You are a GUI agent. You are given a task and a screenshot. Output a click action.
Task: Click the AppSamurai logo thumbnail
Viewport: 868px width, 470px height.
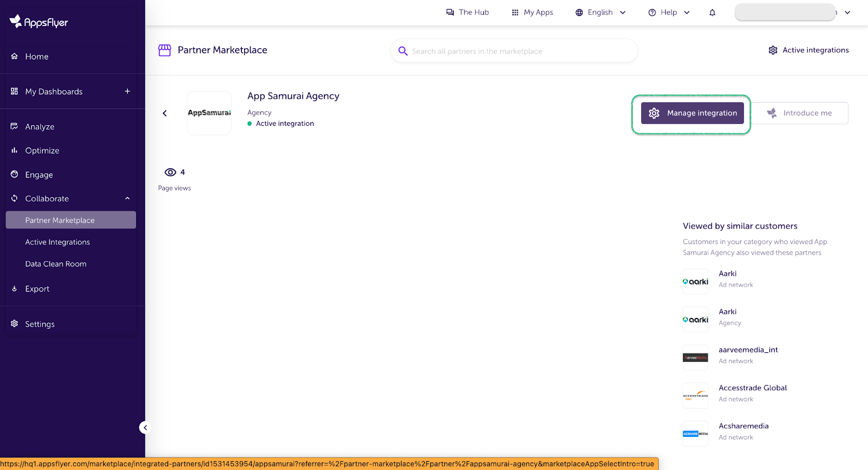tap(209, 113)
